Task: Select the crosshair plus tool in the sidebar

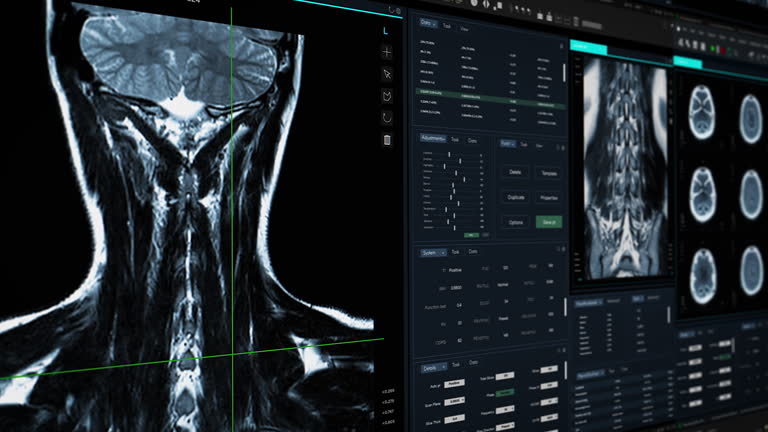Action: tap(387, 52)
